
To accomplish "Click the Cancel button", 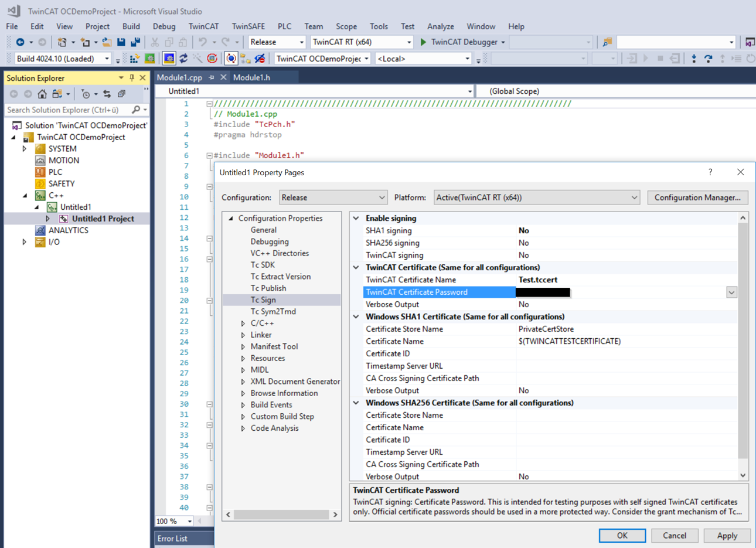I will click(674, 536).
